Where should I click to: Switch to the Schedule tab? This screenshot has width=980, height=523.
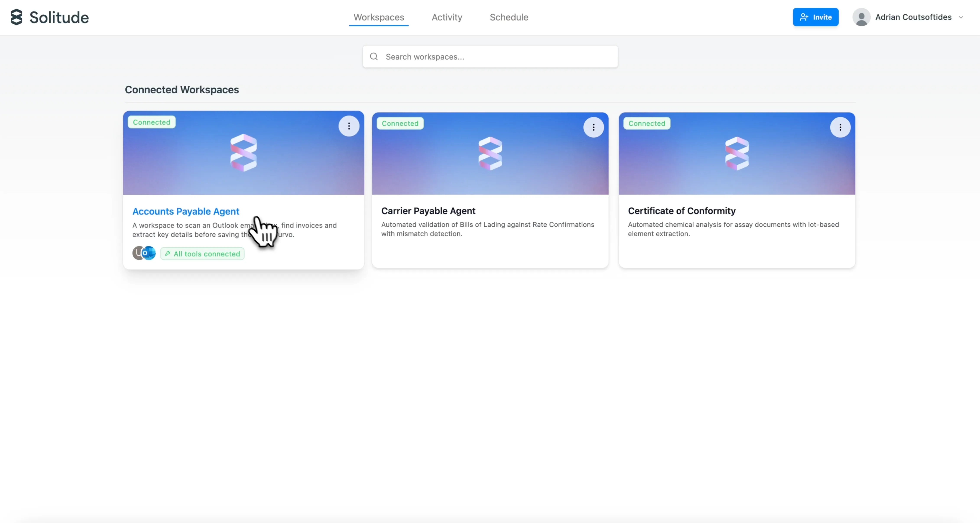pos(509,17)
